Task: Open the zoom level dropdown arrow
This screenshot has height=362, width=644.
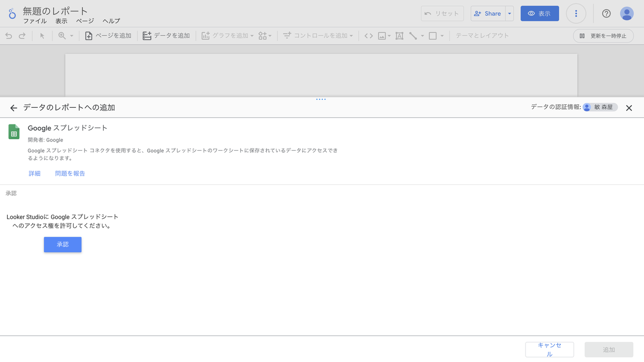Action: 72,36
